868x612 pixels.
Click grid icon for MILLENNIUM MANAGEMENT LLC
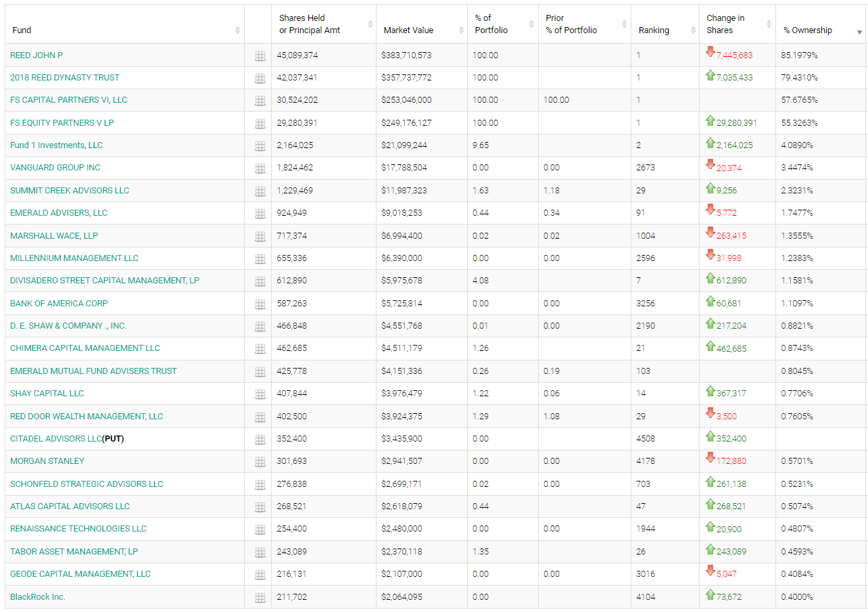(x=260, y=260)
